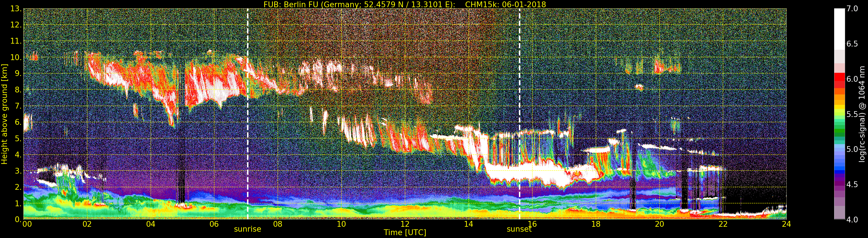Click the "08" time axis tick label
Screen dimensions: 868x238
pyautogui.click(x=278, y=224)
